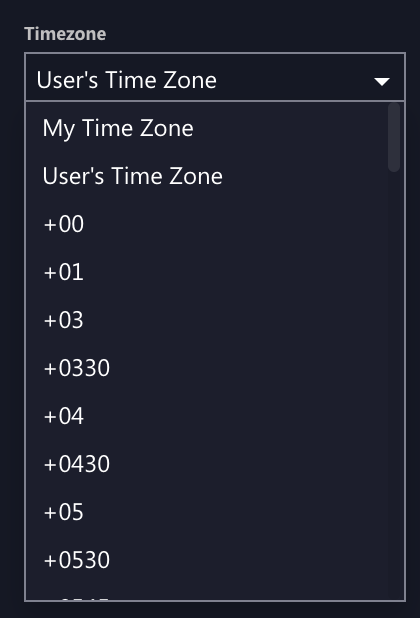Collapse the Timezone combo box showing User's Time Zone
Image resolution: width=420 pixels, height=618 pixels.
tap(215, 77)
